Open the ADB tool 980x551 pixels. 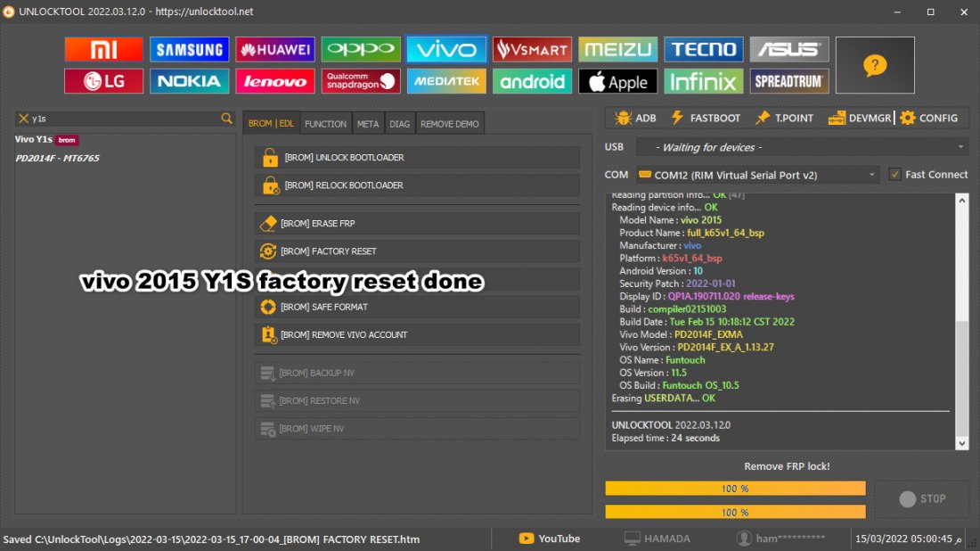click(635, 119)
